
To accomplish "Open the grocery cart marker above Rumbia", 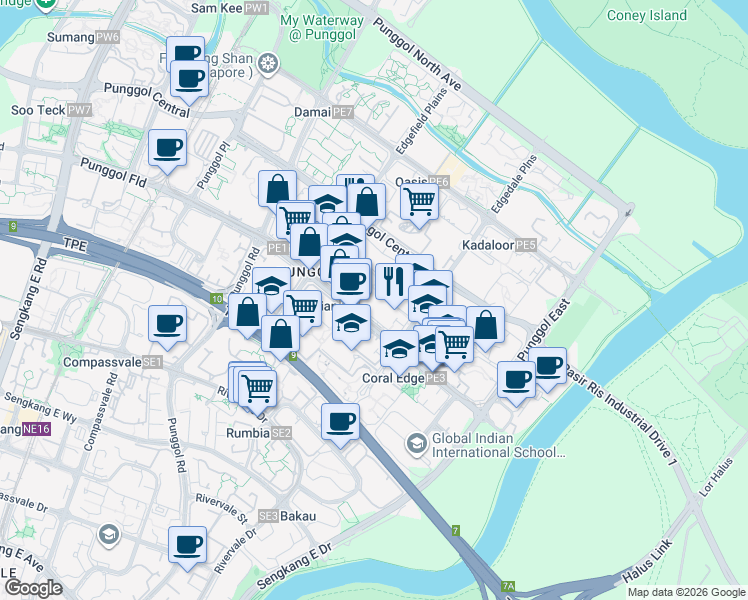I will pos(258,389).
